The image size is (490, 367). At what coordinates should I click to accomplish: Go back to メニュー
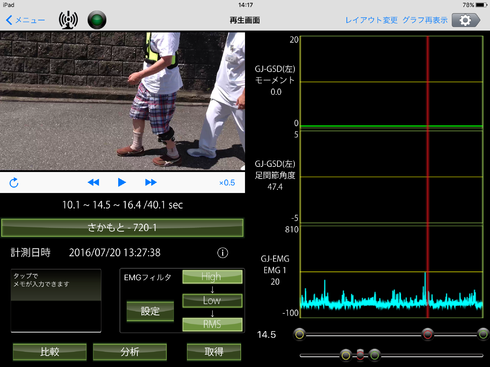25,20
